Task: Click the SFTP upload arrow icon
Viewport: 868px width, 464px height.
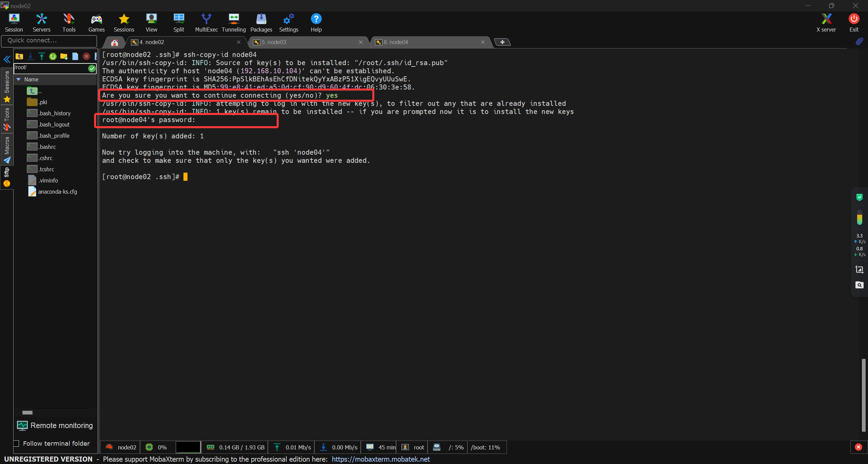Action: click(x=42, y=56)
